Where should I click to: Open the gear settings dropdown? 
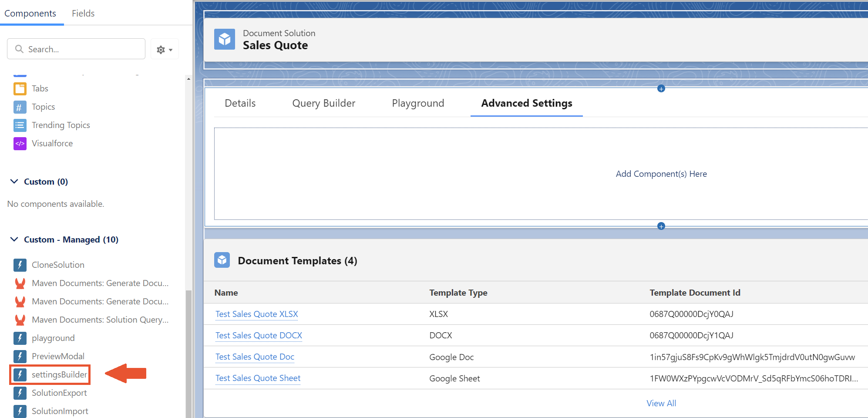pos(165,50)
